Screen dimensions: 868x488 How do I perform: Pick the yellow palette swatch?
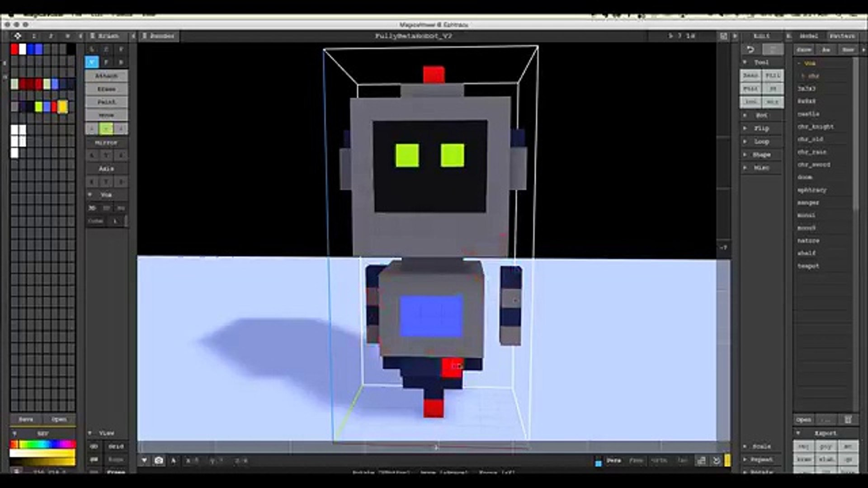click(x=63, y=107)
